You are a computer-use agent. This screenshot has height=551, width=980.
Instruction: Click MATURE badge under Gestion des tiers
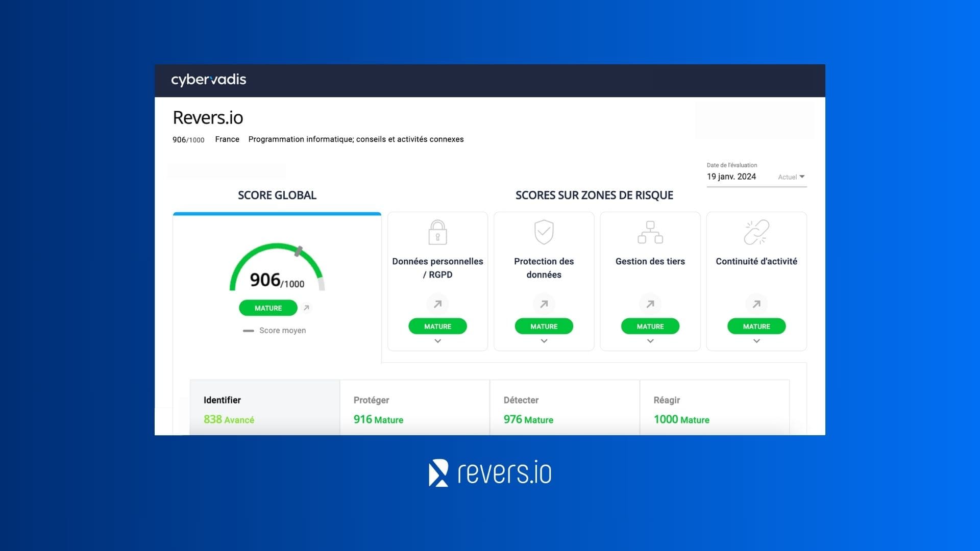pyautogui.click(x=650, y=327)
